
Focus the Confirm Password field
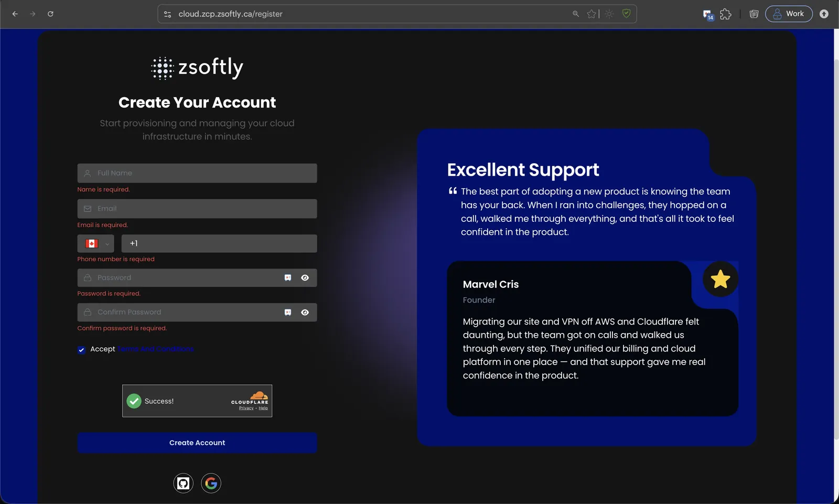197,312
